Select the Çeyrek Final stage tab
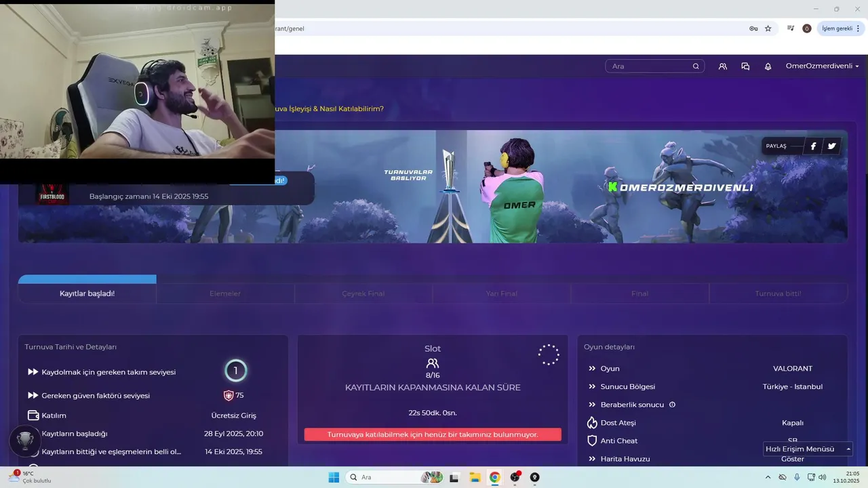 (x=363, y=293)
